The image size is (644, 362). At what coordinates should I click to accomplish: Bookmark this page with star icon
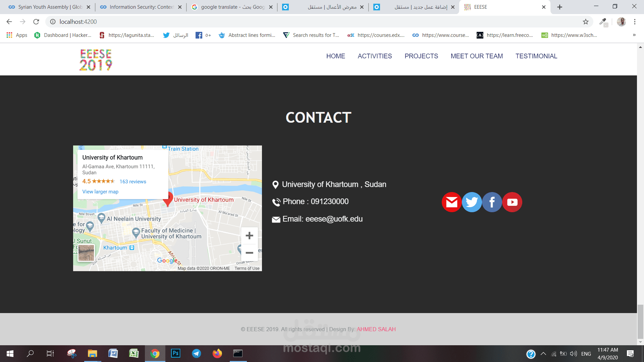pyautogui.click(x=586, y=22)
